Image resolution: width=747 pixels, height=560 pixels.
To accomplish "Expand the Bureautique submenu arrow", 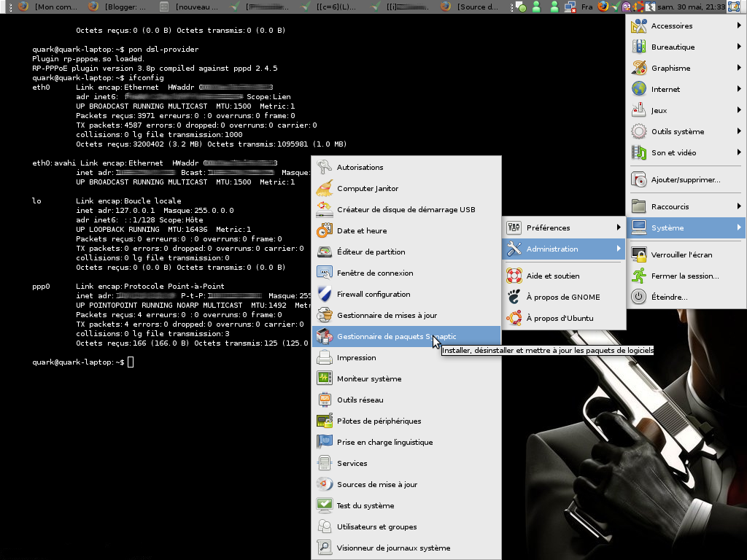I will pyautogui.click(x=739, y=46).
